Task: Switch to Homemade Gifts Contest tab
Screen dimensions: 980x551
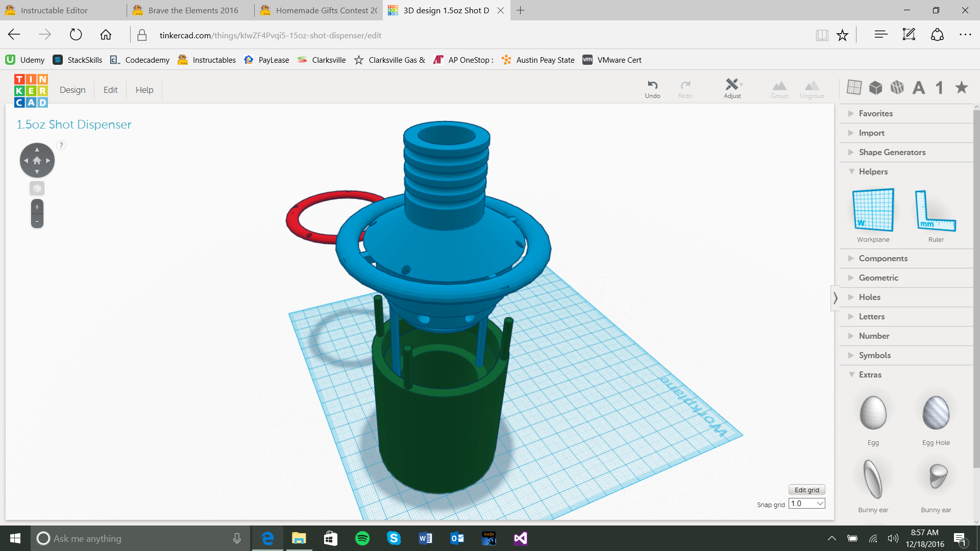Action: click(318, 10)
